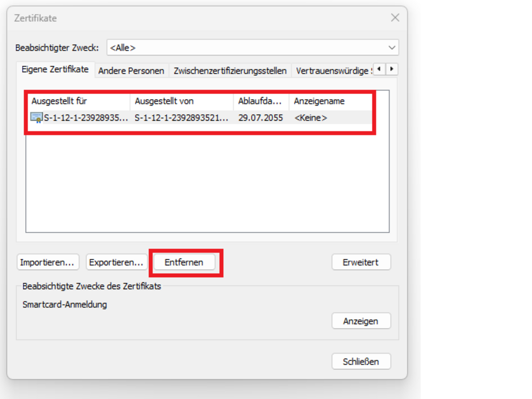Click the Exportieren... button
Screen dimensions: 532x399
pyautogui.click(x=116, y=262)
